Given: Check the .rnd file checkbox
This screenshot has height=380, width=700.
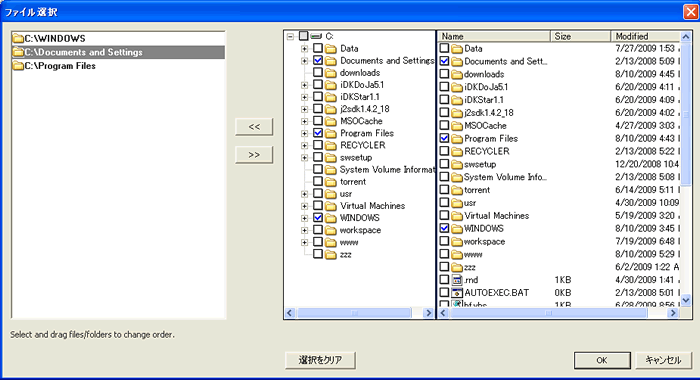Looking at the screenshot, I should tap(444, 280).
